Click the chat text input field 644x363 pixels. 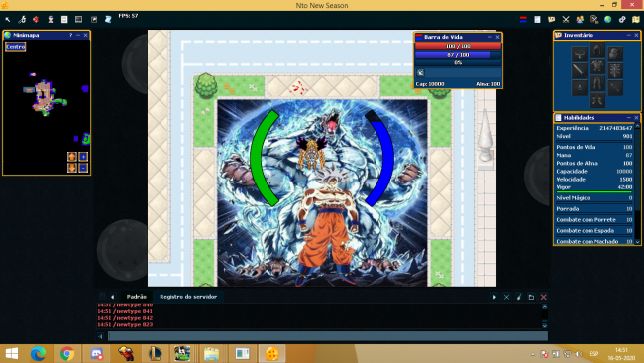[328, 336]
